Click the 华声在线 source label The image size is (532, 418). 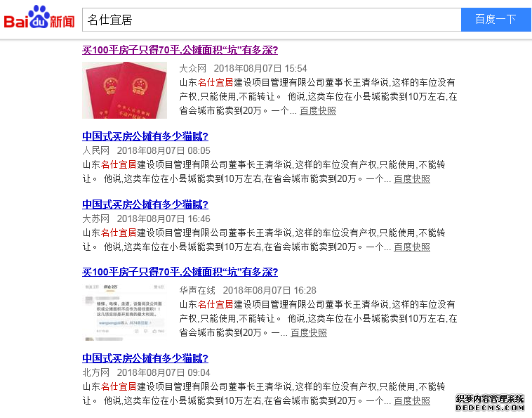click(197, 290)
